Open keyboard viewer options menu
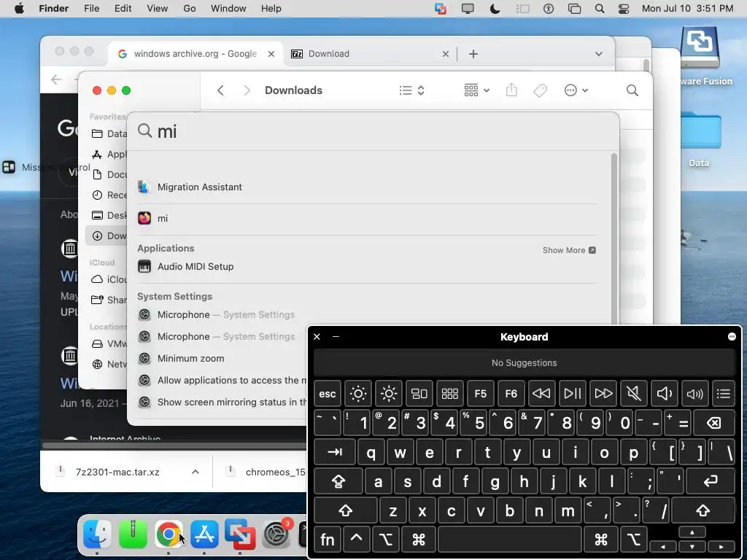This screenshot has height=560, width=747. [x=732, y=337]
